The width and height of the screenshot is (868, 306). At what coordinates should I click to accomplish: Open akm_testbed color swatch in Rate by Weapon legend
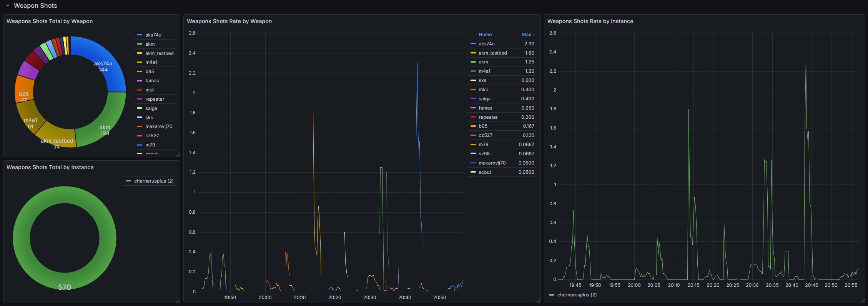[x=473, y=53]
